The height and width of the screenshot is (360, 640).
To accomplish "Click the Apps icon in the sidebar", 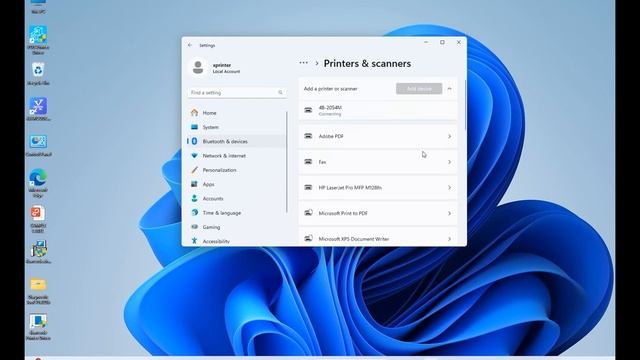I will tap(194, 184).
